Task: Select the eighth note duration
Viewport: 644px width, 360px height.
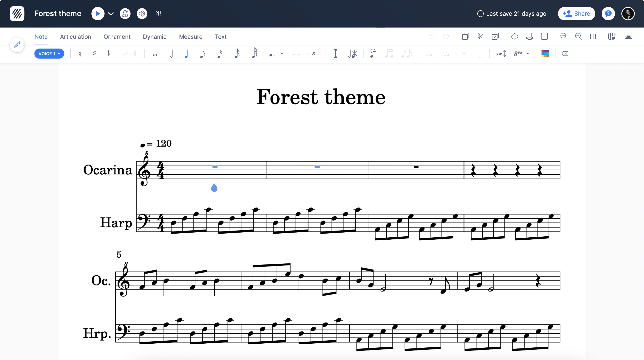Action: [x=203, y=53]
